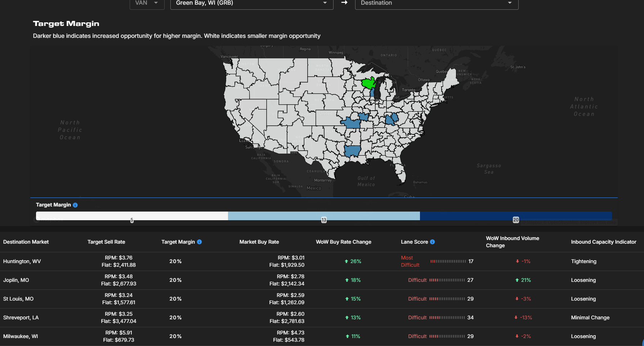This screenshot has width=644, height=346.
Task: Click the info icon beside Target Margin legend
Action: click(x=75, y=205)
